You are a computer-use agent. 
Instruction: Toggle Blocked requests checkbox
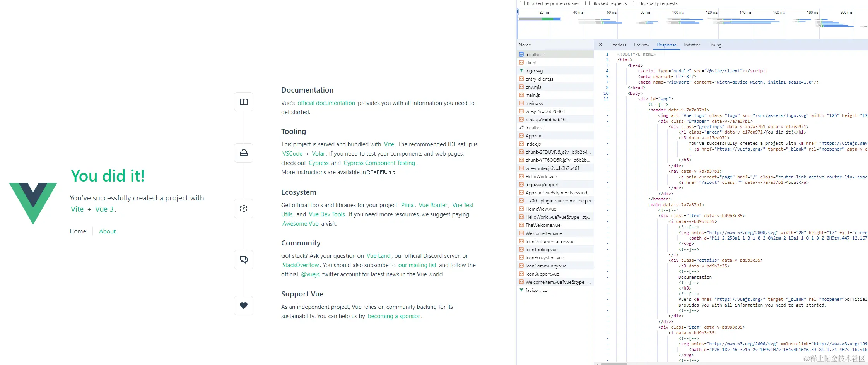point(588,3)
